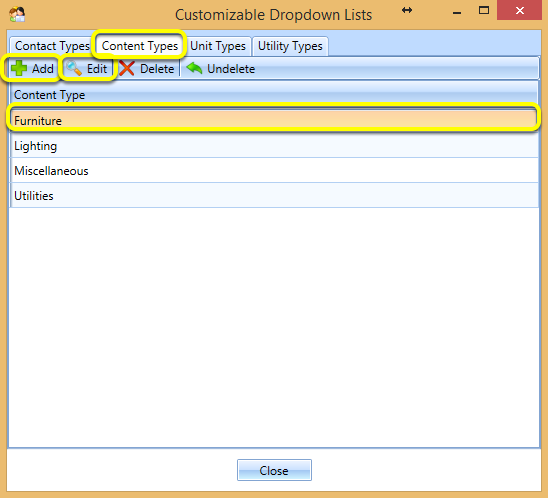Viewport: 548px width, 498px height.
Task: Select the Lighting content type
Action: point(274,146)
